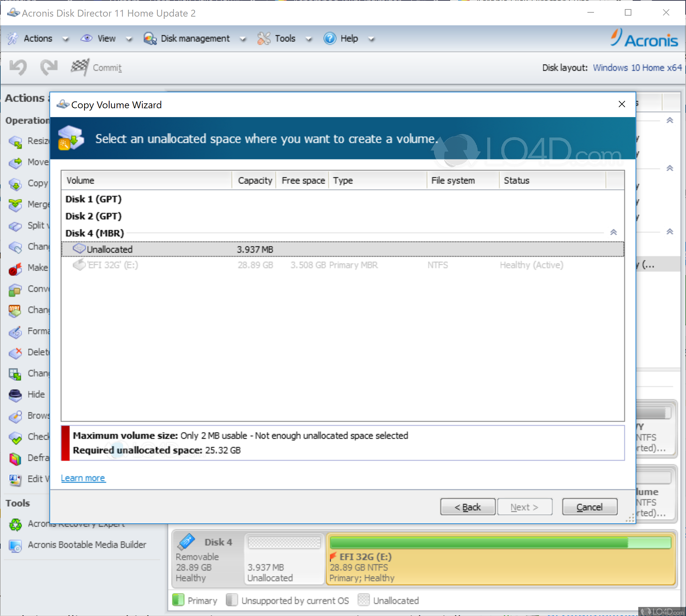Open the Help menu
Screen dimensions: 686x616
pos(349,38)
